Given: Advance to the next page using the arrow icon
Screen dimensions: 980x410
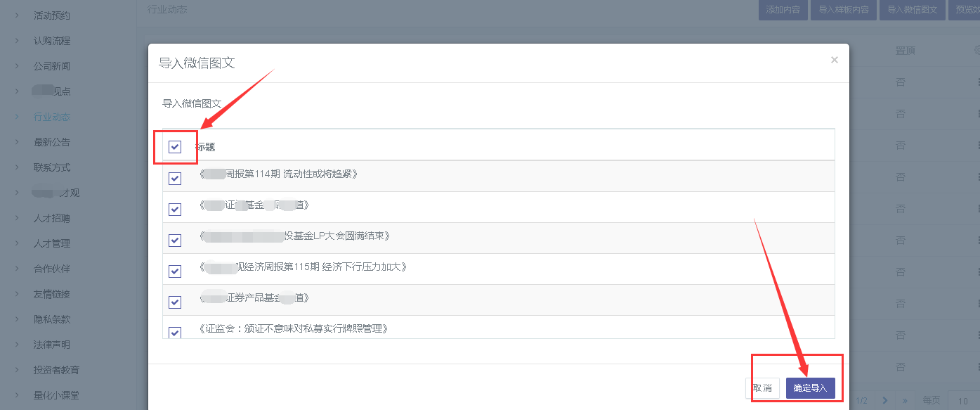Looking at the screenshot, I should [885, 399].
